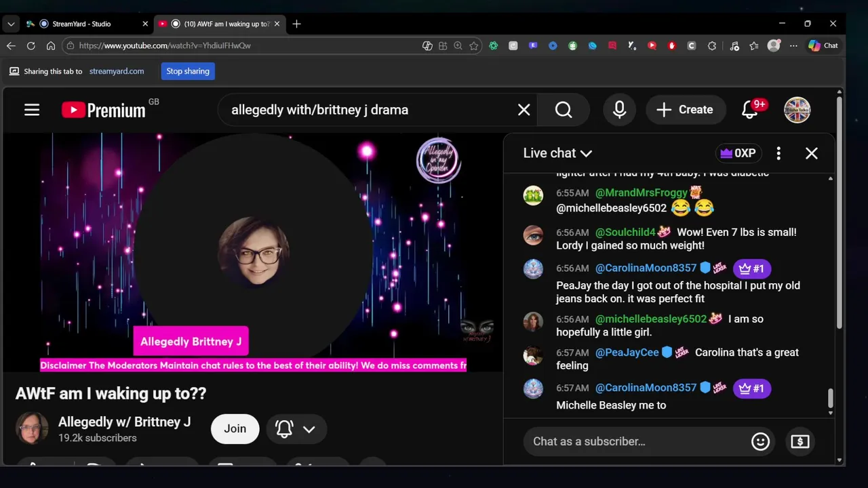Go back with the browser back arrow
868x488 pixels.
[x=11, y=45]
